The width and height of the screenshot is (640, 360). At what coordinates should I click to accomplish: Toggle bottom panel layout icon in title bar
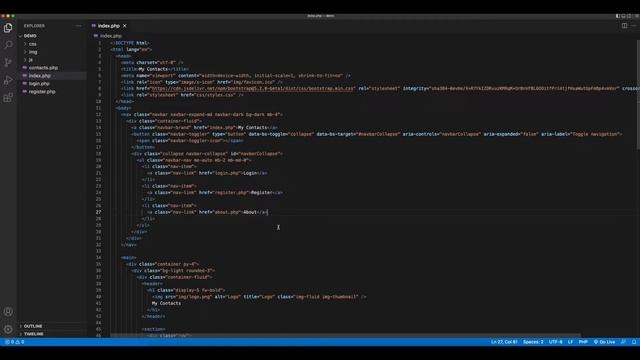tap(623, 16)
